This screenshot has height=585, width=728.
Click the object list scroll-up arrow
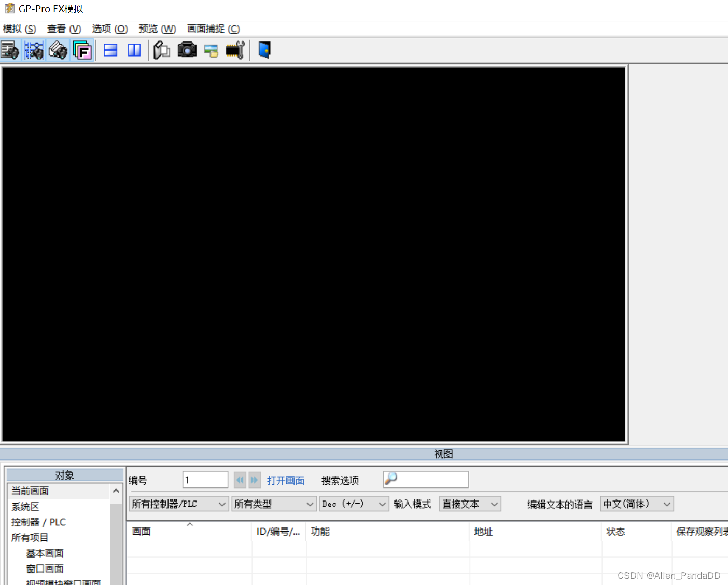tap(116, 491)
